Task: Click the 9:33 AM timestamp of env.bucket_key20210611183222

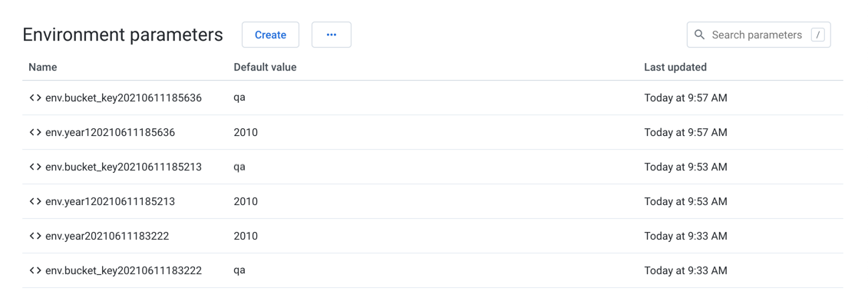Action: (685, 270)
